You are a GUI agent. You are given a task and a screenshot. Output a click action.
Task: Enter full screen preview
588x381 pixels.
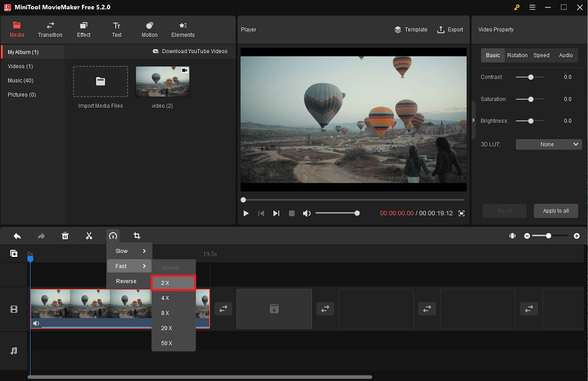click(462, 213)
